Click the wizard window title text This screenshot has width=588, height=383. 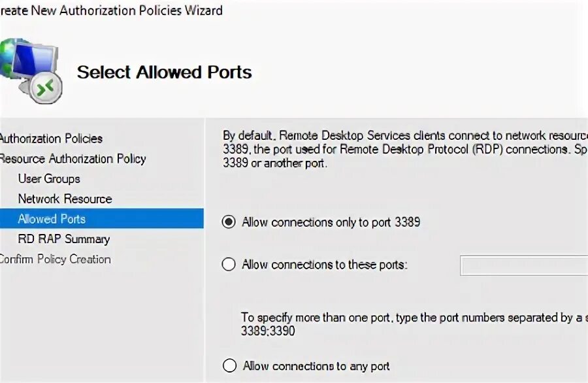click(111, 10)
